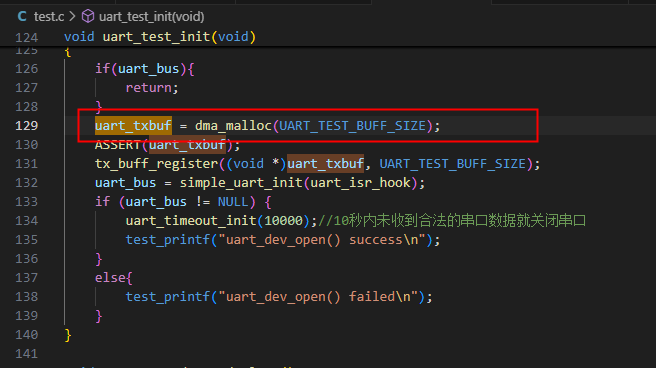The image size is (656, 368).
Task: Click the C file icon in breadcrumb
Action: (x=22, y=17)
